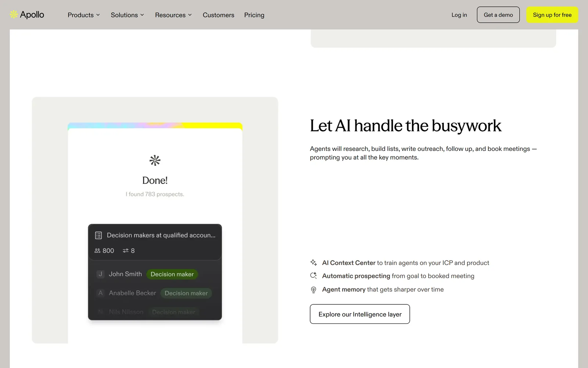
Task: Click the list icon beside Decision makers title
Action: [x=98, y=235]
